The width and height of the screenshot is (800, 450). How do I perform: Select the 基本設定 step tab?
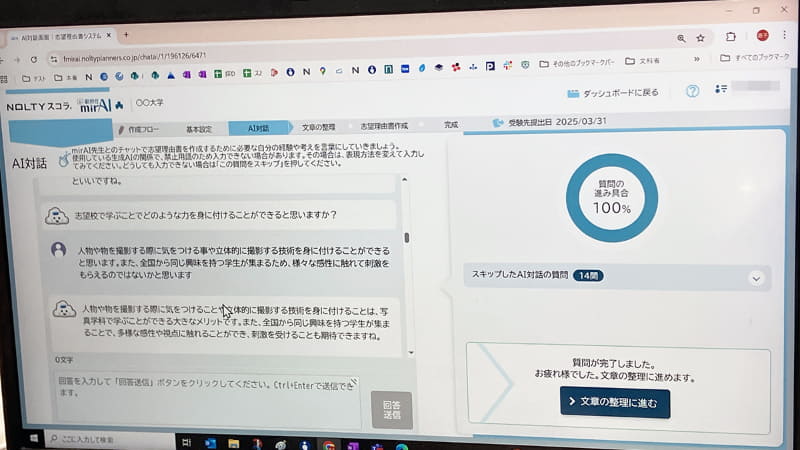coord(198,130)
